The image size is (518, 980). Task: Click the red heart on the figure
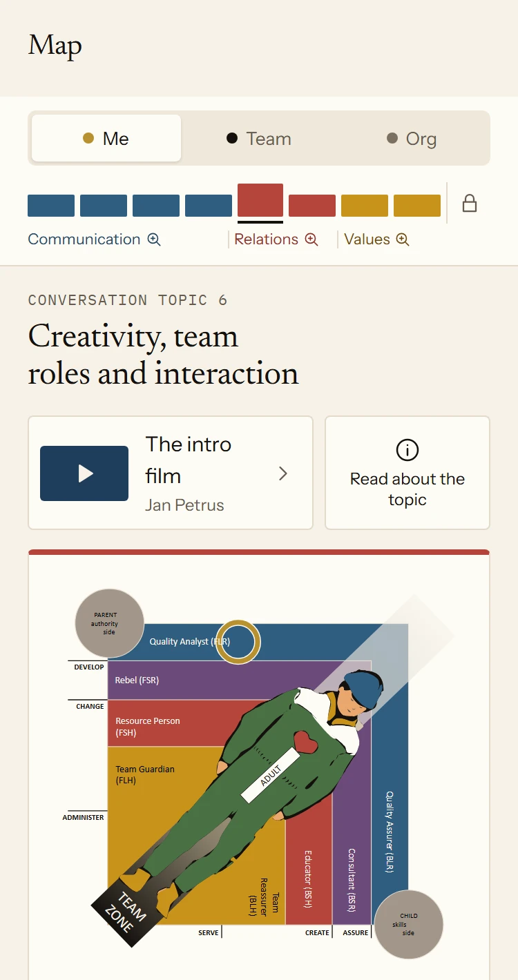[x=304, y=742]
